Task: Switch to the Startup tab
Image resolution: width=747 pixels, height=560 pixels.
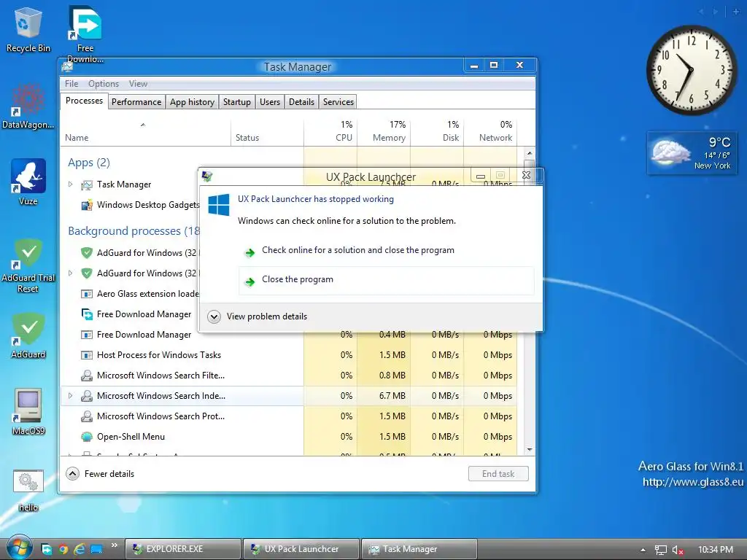Action: point(237,102)
